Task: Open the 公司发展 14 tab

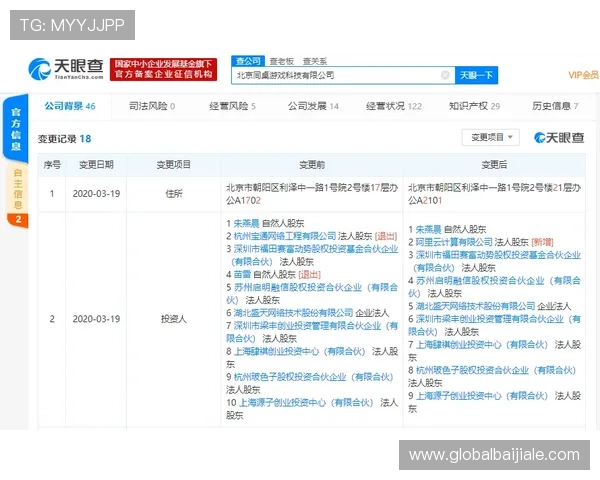Action: (313, 106)
